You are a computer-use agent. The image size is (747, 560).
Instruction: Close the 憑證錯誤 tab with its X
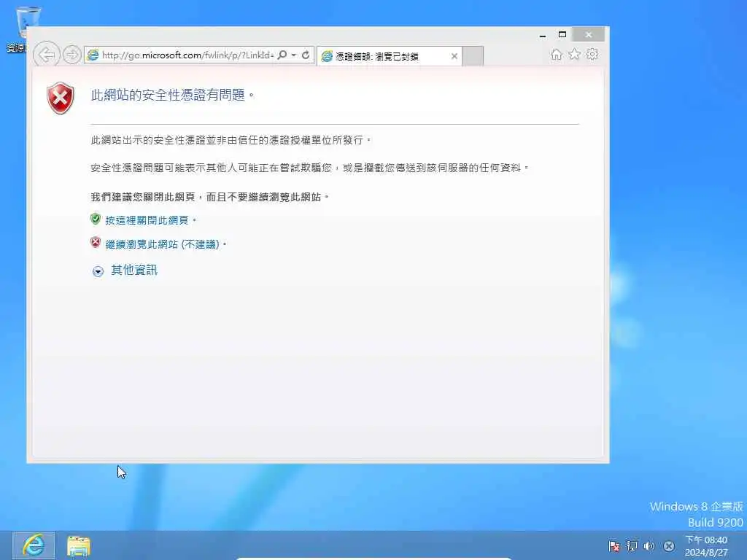(454, 56)
